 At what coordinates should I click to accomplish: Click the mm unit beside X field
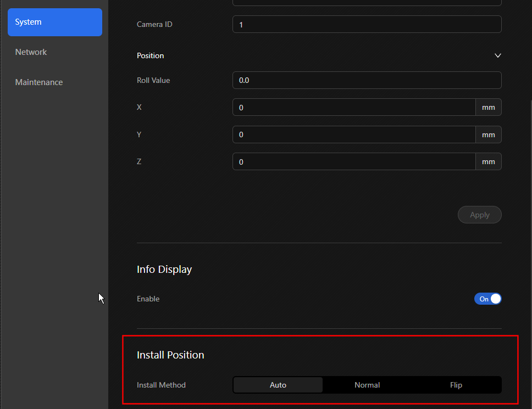(489, 108)
